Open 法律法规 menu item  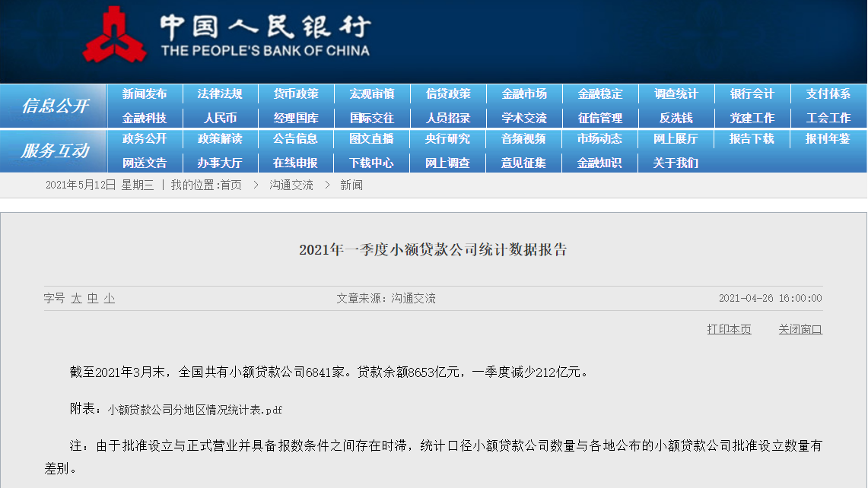pyautogui.click(x=221, y=94)
